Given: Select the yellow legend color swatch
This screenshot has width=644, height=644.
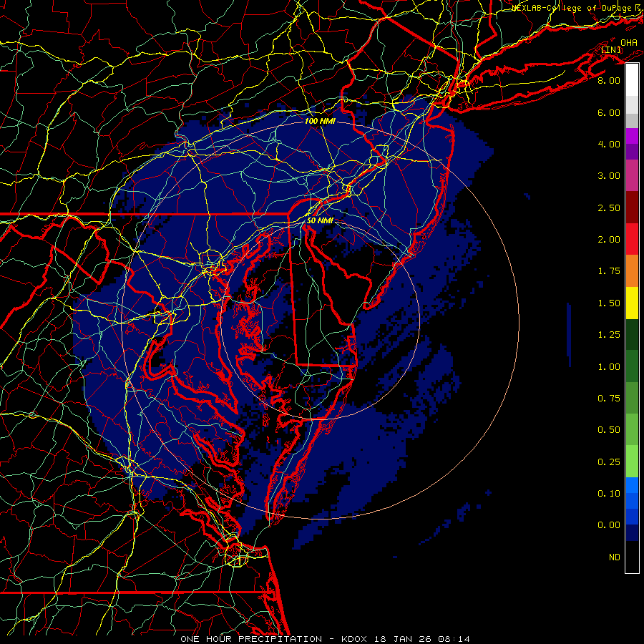Looking at the screenshot, I should (632, 303).
